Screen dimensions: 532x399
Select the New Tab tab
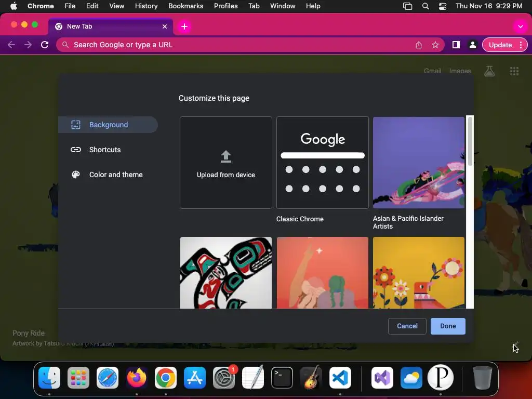111,26
